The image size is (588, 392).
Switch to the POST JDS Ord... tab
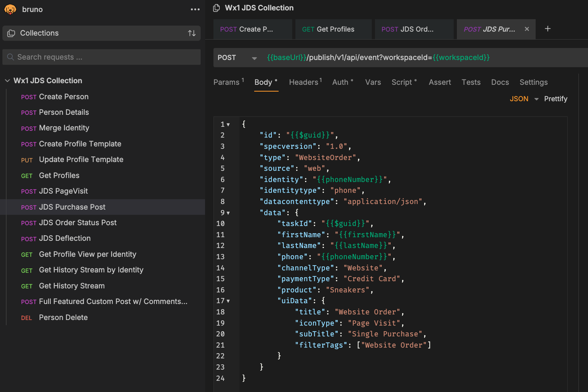coord(414,29)
